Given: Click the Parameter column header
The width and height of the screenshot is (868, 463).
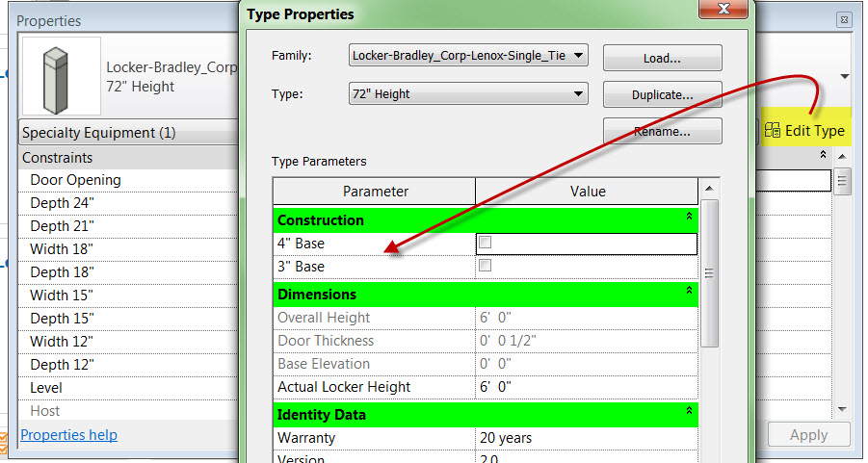Looking at the screenshot, I should [x=375, y=192].
